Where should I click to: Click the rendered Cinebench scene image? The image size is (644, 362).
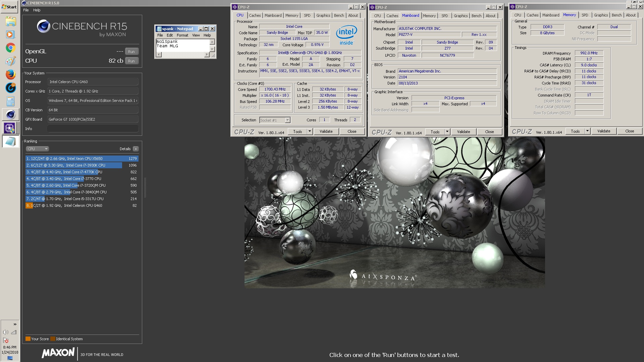tap(394, 213)
